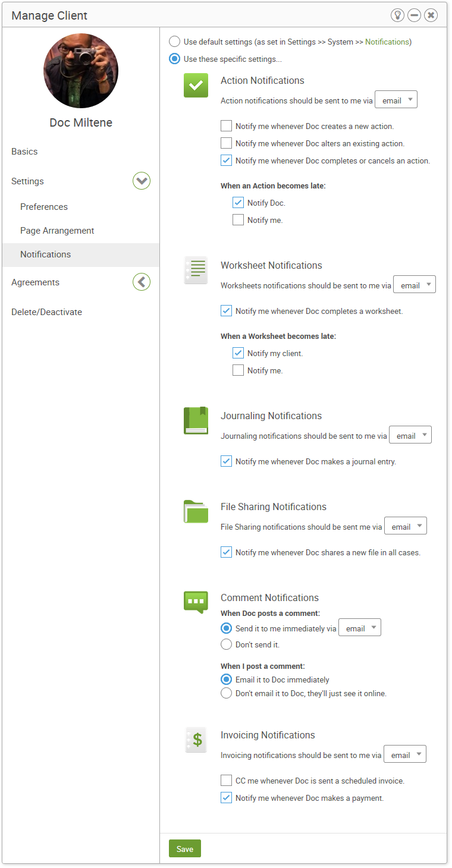This screenshot has width=452, height=868.
Task: Uncheck notify when Doc makes a journal entry
Action: coord(226,461)
